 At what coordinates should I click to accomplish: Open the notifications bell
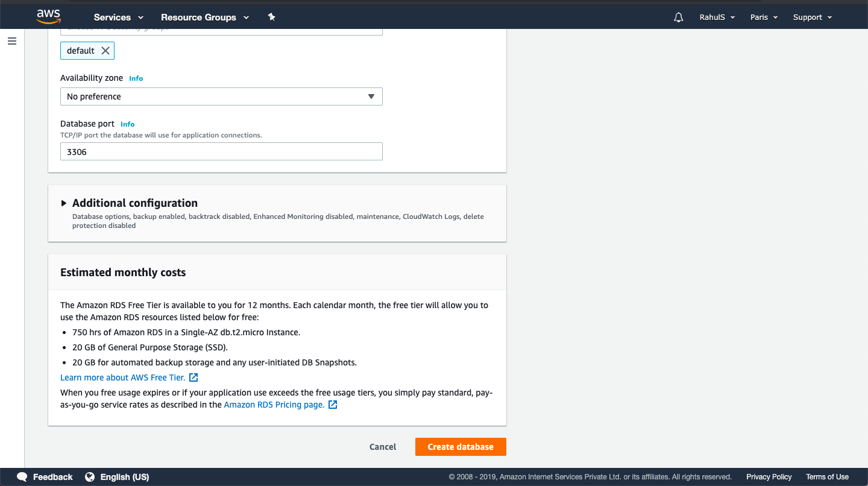[x=678, y=17]
